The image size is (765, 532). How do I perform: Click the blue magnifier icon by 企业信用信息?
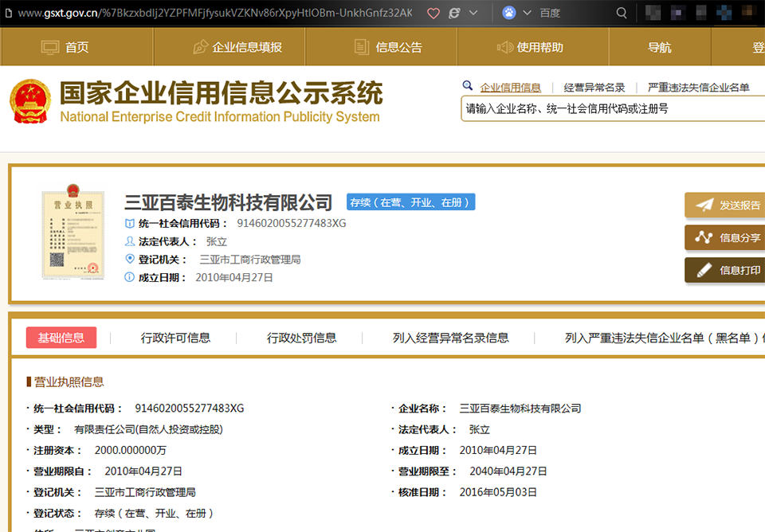[468, 86]
